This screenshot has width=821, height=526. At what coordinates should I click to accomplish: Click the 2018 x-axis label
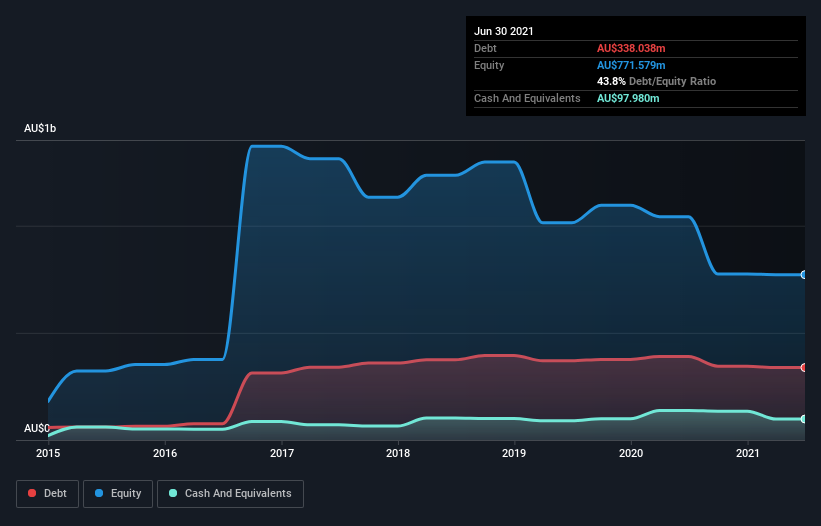[398, 453]
